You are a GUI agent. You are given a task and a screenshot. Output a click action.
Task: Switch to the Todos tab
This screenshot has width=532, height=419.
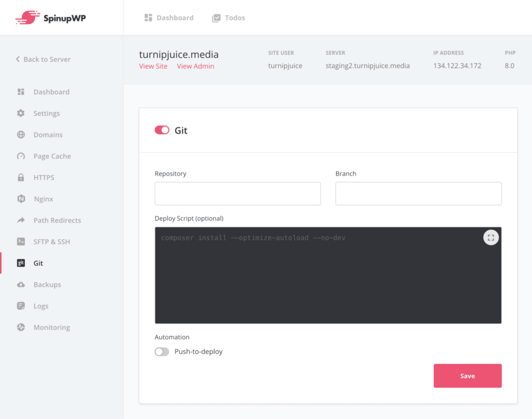click(229, 17)
